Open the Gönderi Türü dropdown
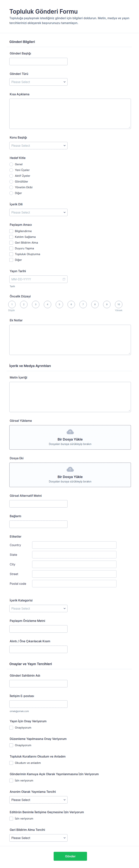 (x=38, y=82)
